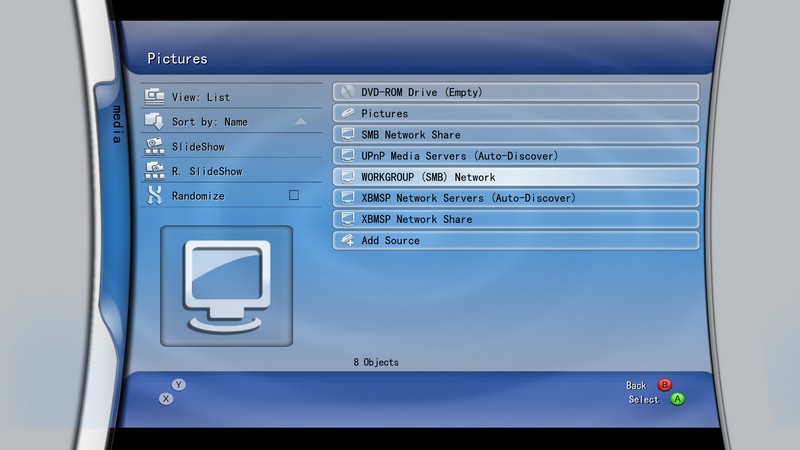Open the media side tab
The height and width of the screenshot is (450, 800).
click(x=116, y=124)
